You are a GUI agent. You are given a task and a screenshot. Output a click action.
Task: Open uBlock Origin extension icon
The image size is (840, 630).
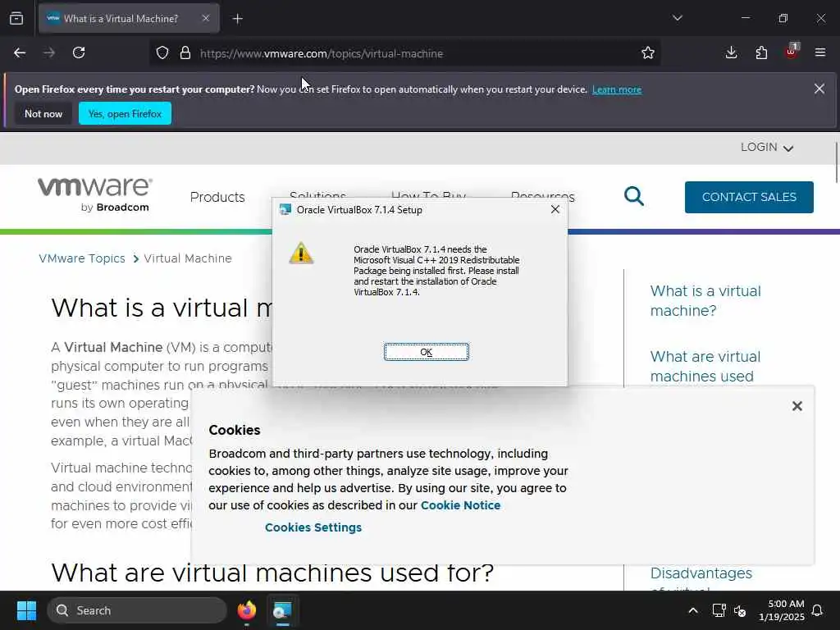click(x=792, y=52)
